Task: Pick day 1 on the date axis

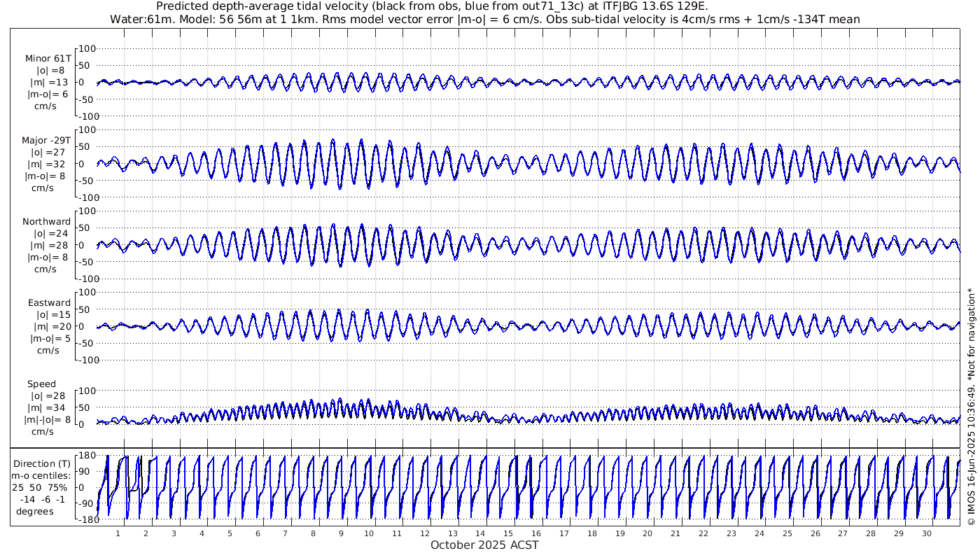Action: (x=118, y=533)
